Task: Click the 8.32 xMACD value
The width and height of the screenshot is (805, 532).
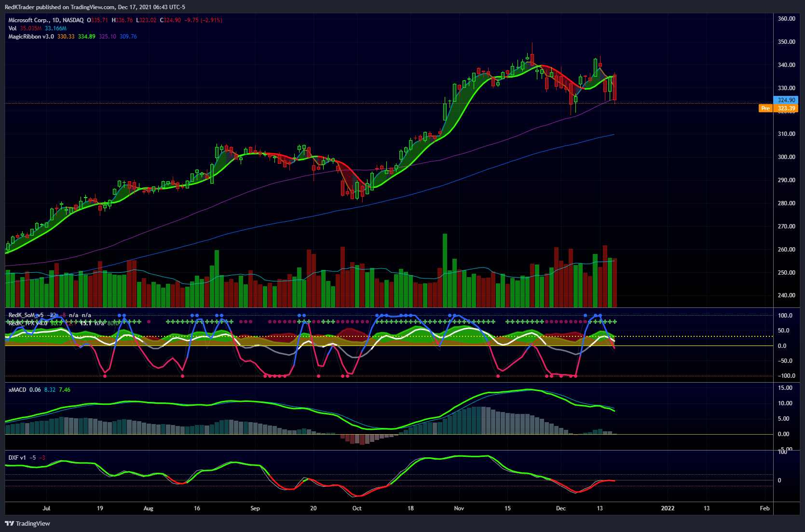Action: tap(50, 390)
